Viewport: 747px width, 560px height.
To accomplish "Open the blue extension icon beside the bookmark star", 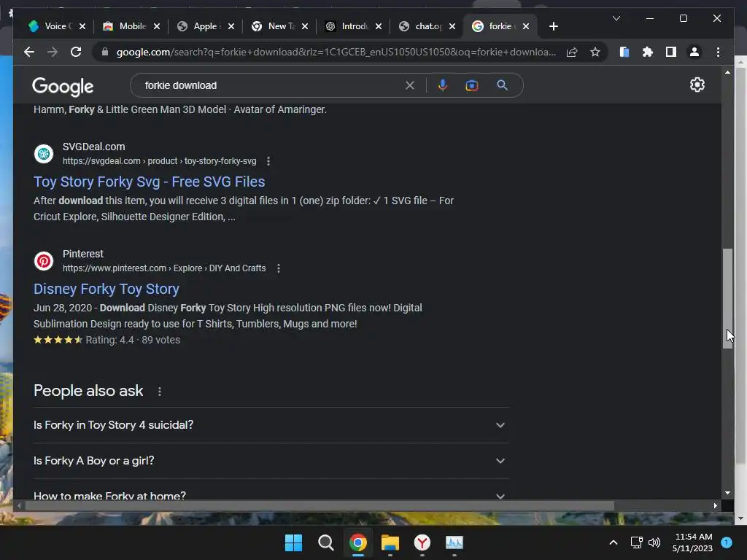I will [x=624, y=52].
